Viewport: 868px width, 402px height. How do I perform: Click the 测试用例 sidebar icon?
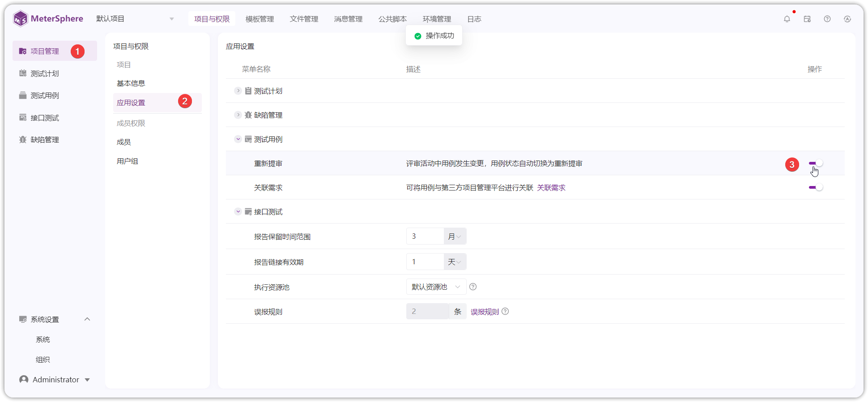23,95
